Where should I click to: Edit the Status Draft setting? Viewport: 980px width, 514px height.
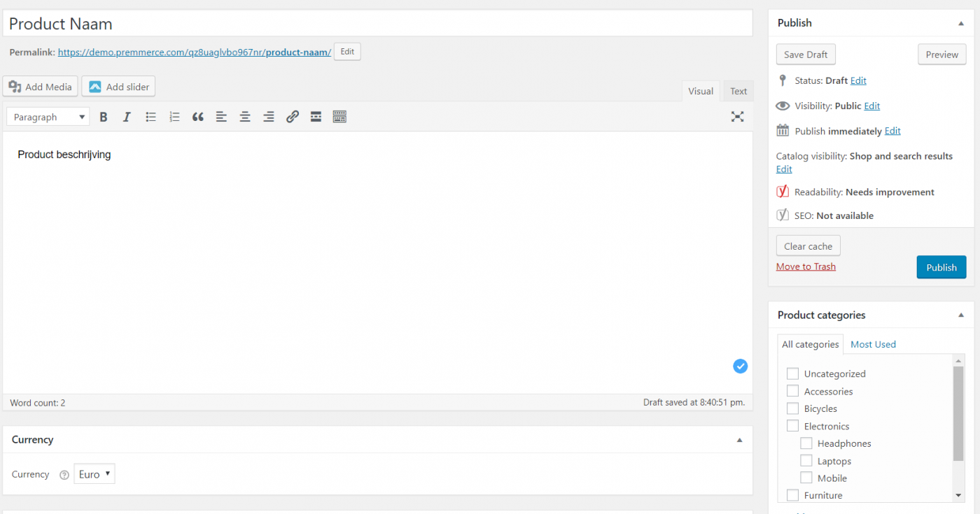pyautogui.click(x=858, y=80)
